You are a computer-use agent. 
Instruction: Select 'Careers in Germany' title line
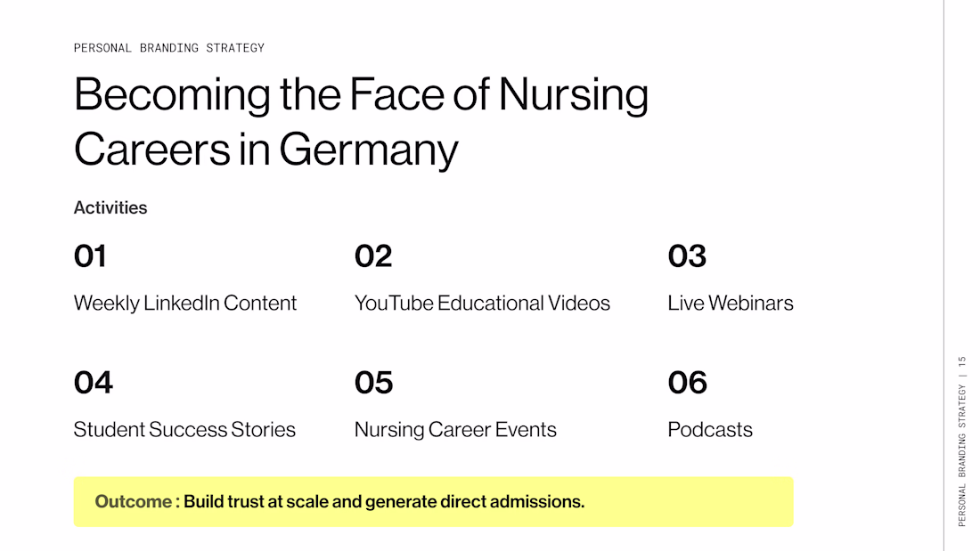[265, 150]
